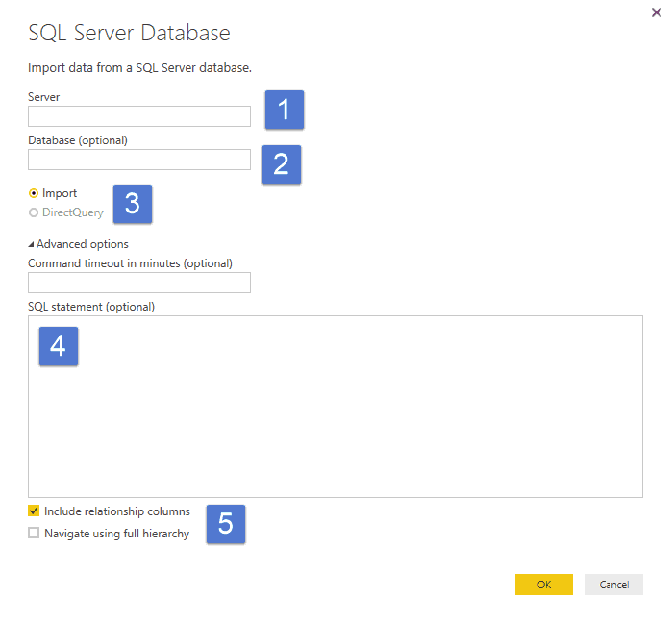Image resolution: width=672 pixels, height=623 pixels.
Task: Click inside the SQL statement text area
Action: click(x=336, y=407)
